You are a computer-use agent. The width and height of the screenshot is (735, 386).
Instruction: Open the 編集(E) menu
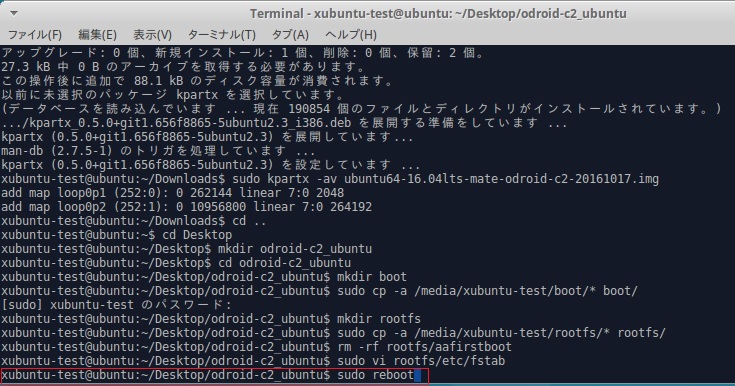[x=98, y=35]
